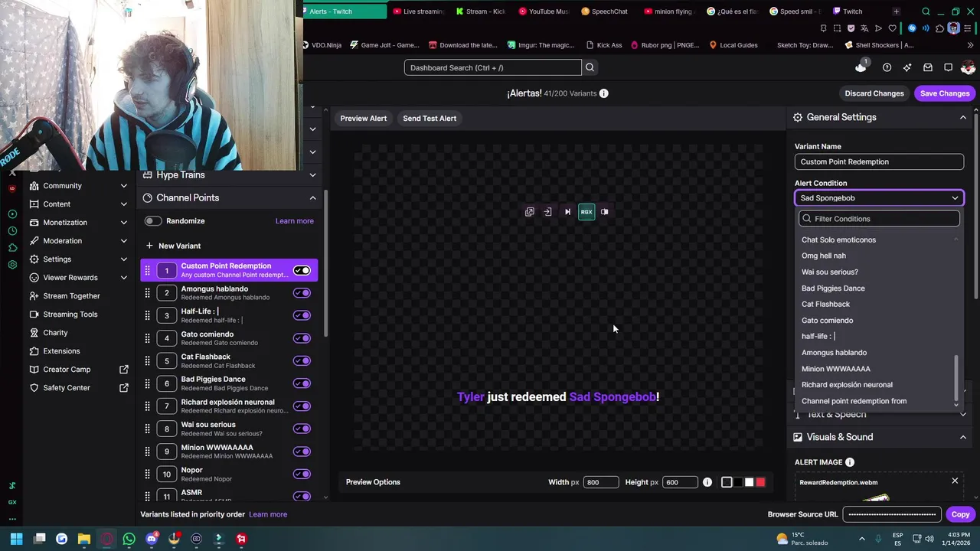Open File Explorer from the taskbar

84,539
